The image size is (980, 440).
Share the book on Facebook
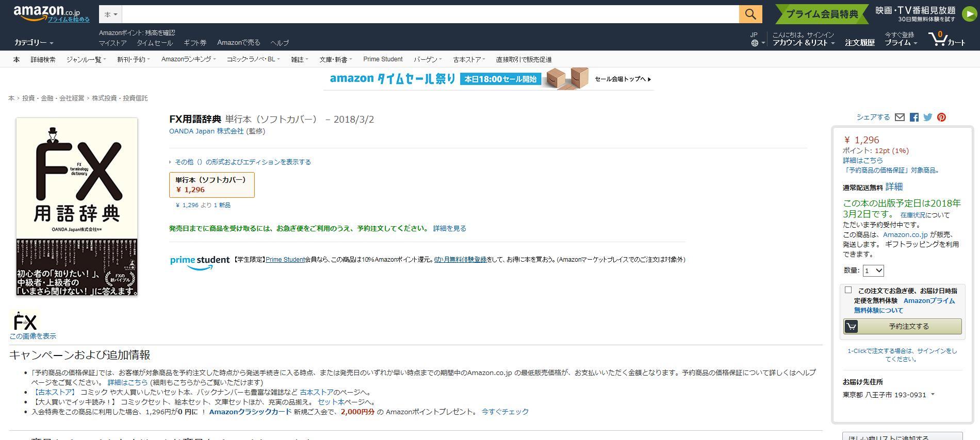(x=914, y=117)
